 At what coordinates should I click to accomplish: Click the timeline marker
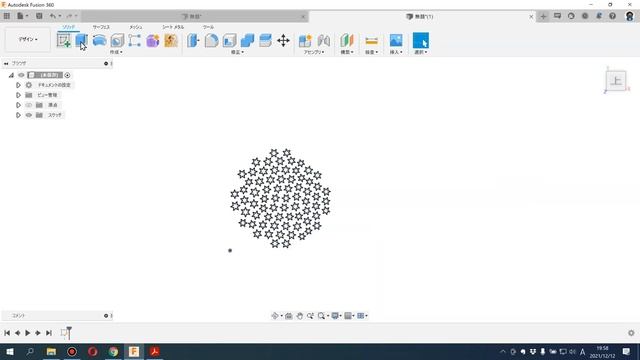pos(69,332)
